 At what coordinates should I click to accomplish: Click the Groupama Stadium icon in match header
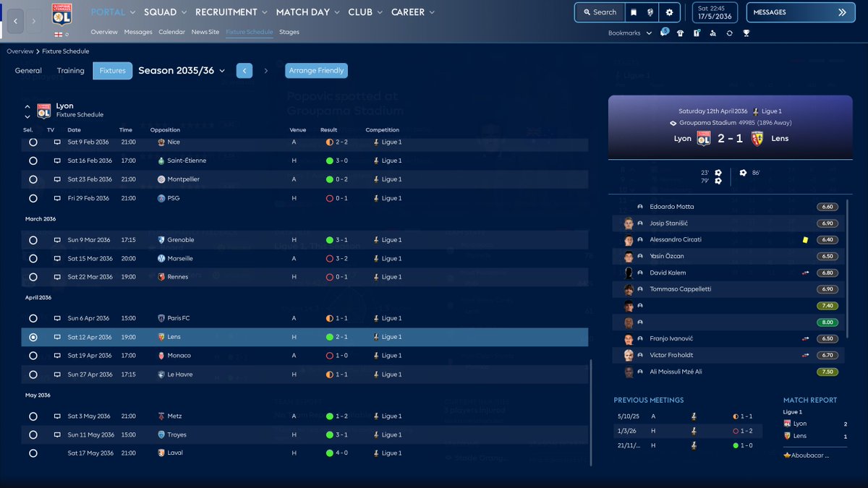point(673,122)
